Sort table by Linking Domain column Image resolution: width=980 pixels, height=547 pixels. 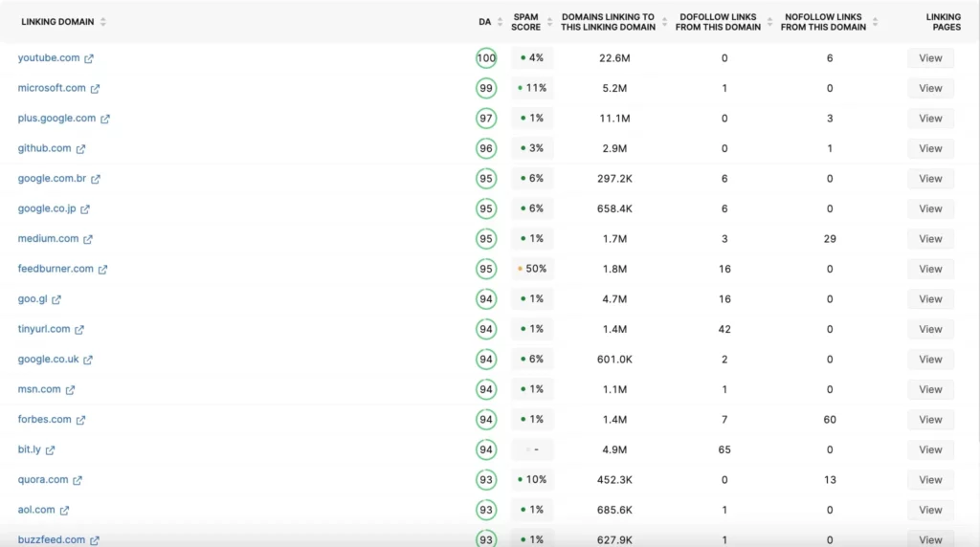102,22
